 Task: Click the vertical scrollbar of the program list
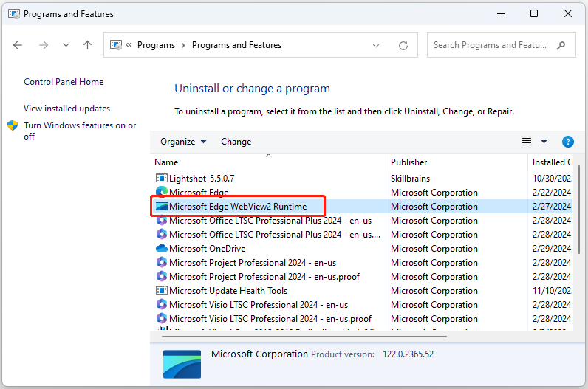(x=579, y=209)
